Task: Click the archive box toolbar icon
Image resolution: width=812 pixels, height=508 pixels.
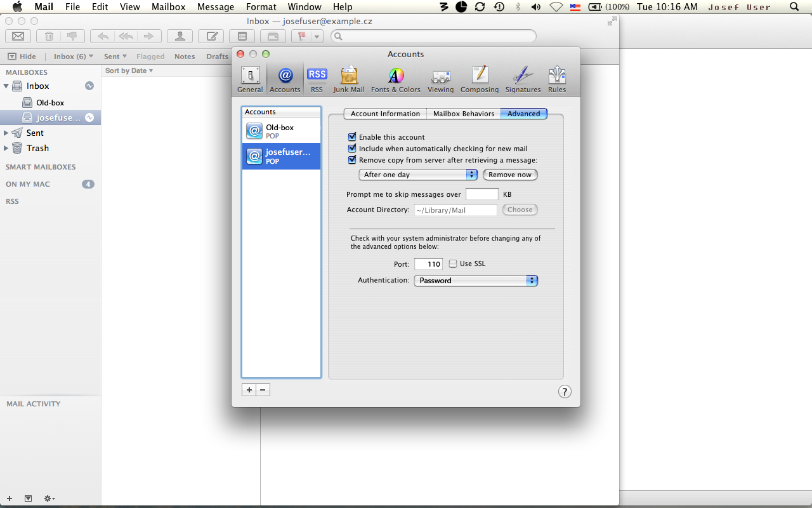Action: tap(273, 36)
